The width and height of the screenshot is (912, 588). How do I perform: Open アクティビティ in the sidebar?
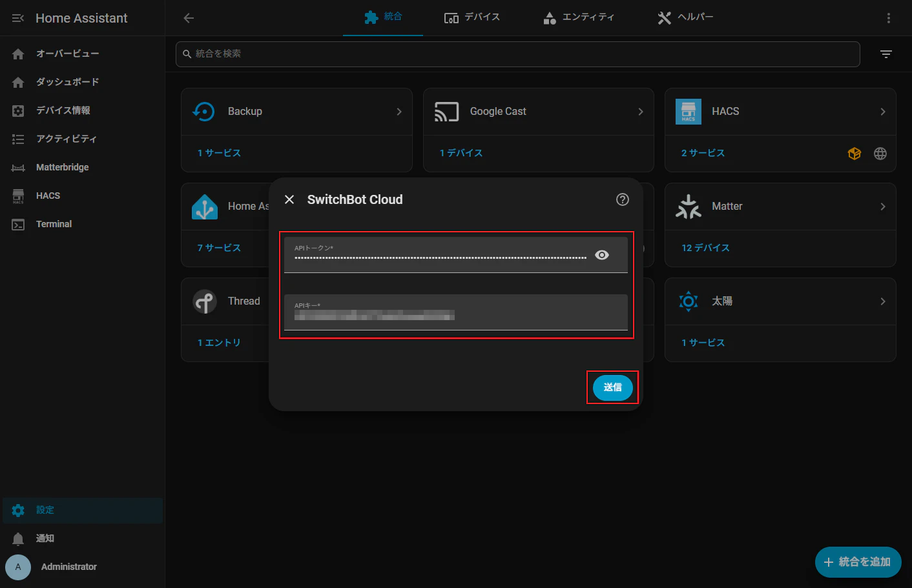(x=83, y=139)
